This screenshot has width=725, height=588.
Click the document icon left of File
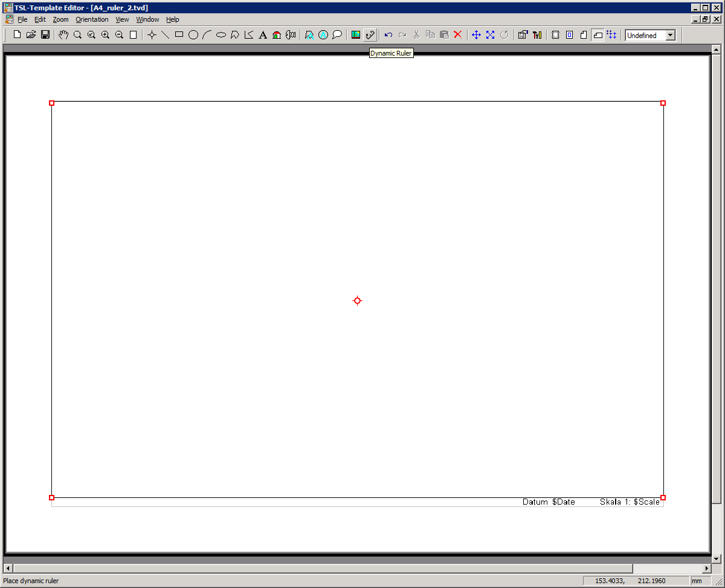coord(8,19)
